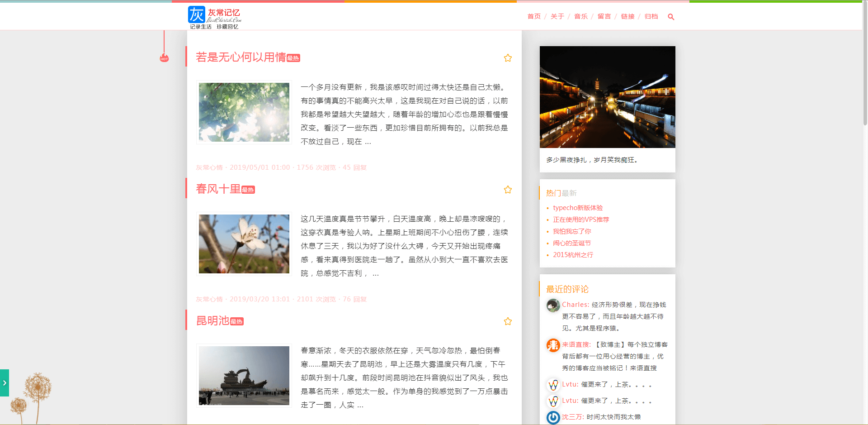This screenshot has width=868, height=425.
Task: Open the 音乐 menu item
Action: 580,16
